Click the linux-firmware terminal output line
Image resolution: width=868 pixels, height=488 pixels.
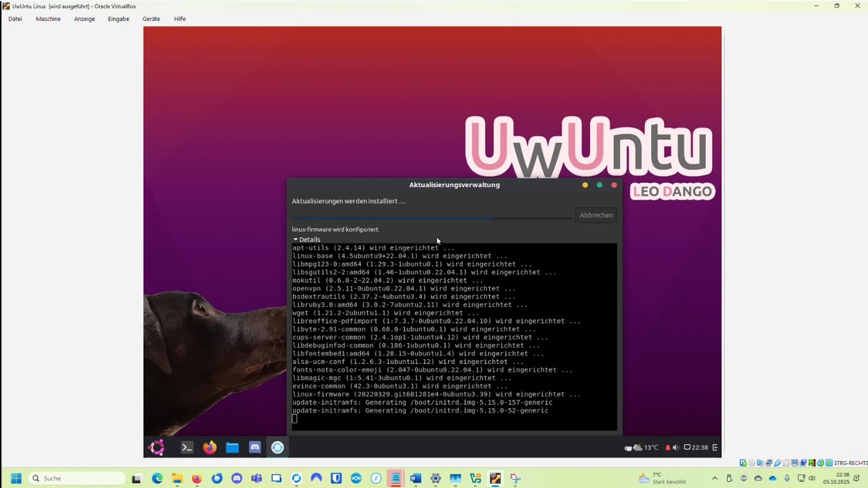click(437, 394)
